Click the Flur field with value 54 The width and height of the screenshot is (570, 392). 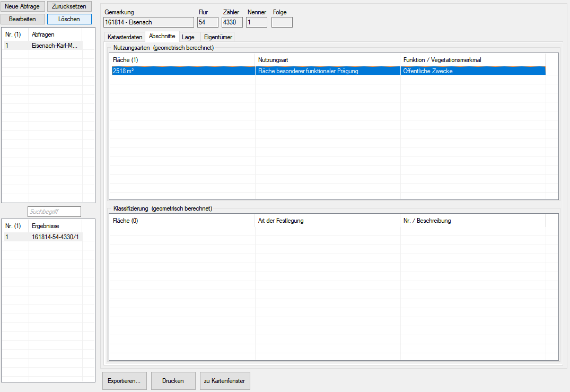(x=207, y=22)
